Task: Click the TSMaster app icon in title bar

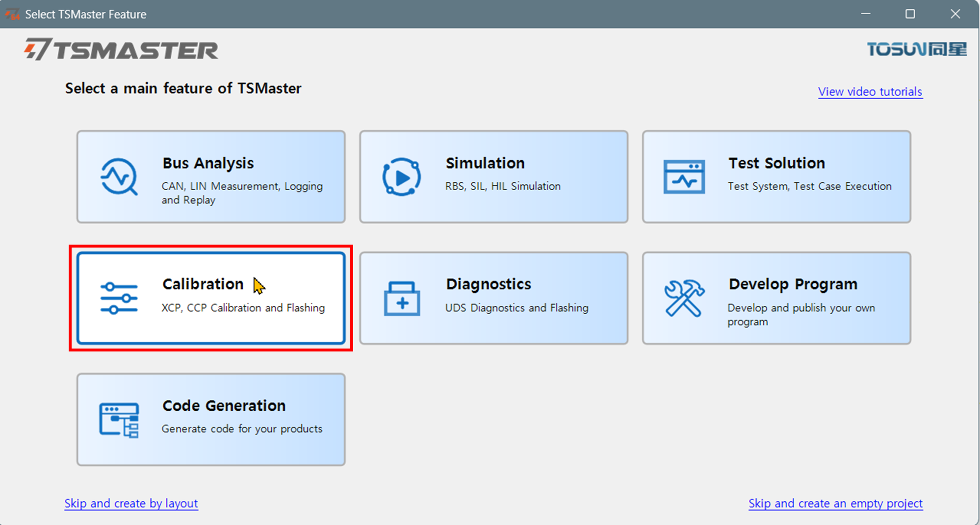Action: coord(12,14)
